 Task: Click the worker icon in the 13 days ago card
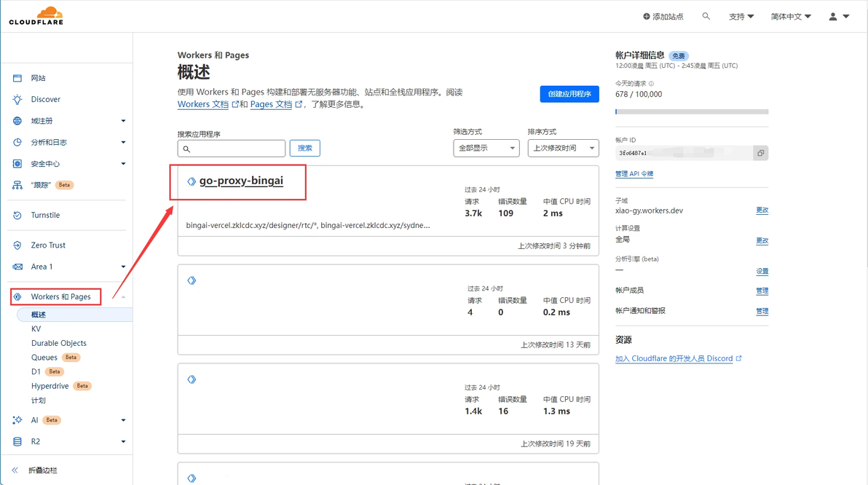(x=192, y=280)
